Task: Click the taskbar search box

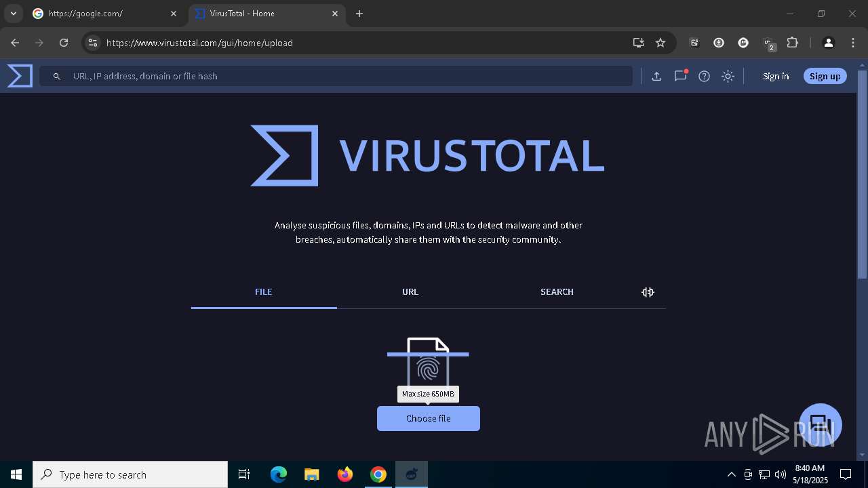Action: 130,474
